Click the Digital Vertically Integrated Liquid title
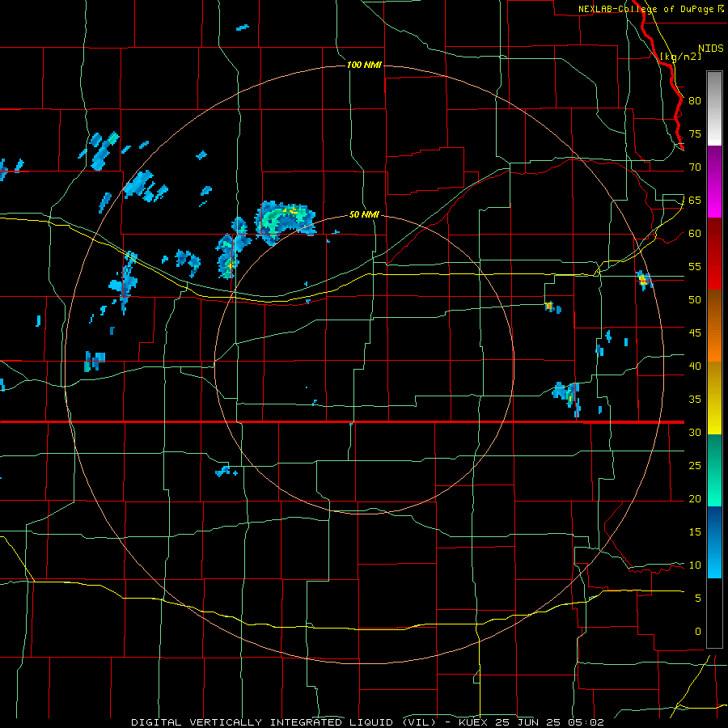This screenshot has width=728, height=728. click(284, 722)
